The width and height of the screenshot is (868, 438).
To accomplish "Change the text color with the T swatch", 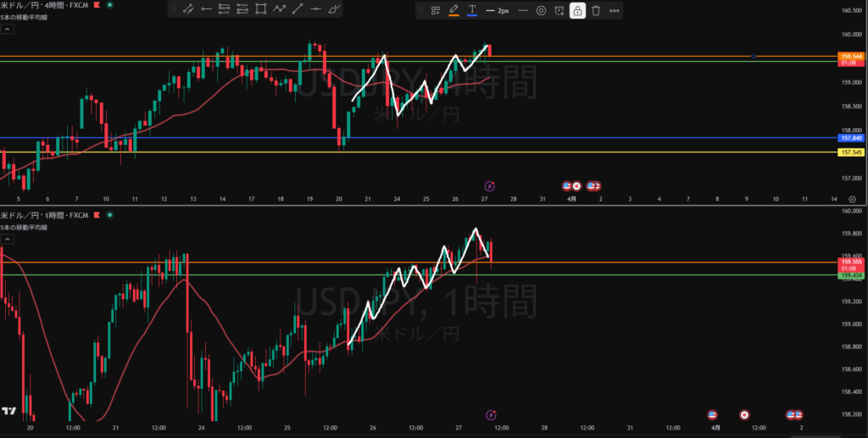I will click(472, 10).
